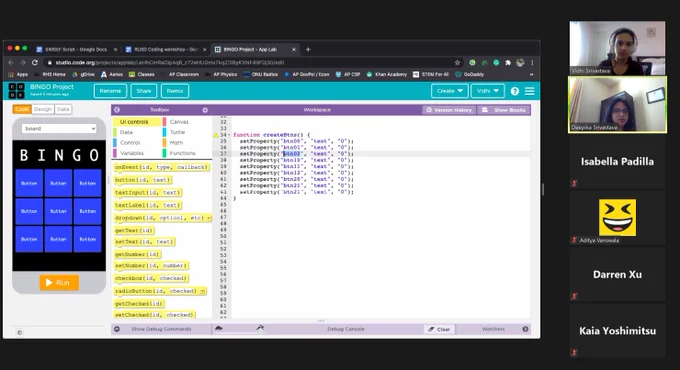Screen dimensions: 680x370
Task: Open the Vidhi account dropdown
Action: 487,91
